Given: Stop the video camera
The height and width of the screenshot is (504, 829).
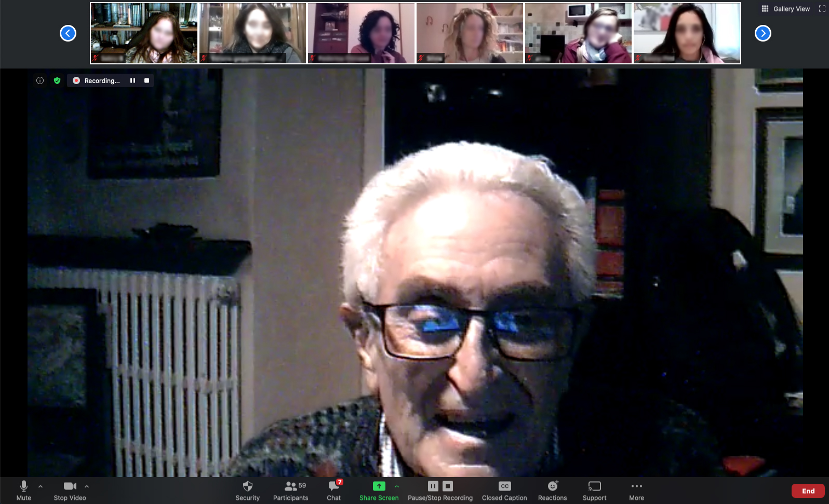Looking at the screenshot, I should pyautogui.click(x=70, y=491).
